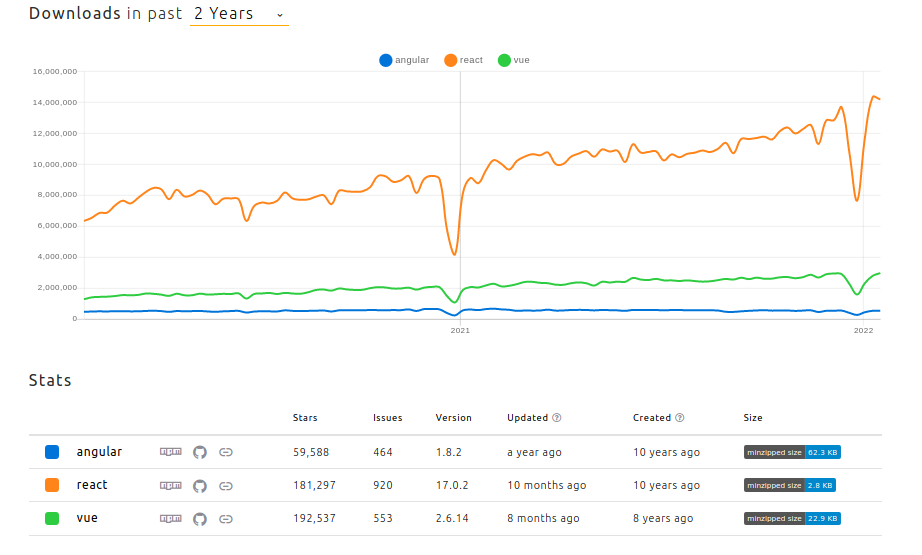Click the orange react color swatch

click(x=52, y=485)
